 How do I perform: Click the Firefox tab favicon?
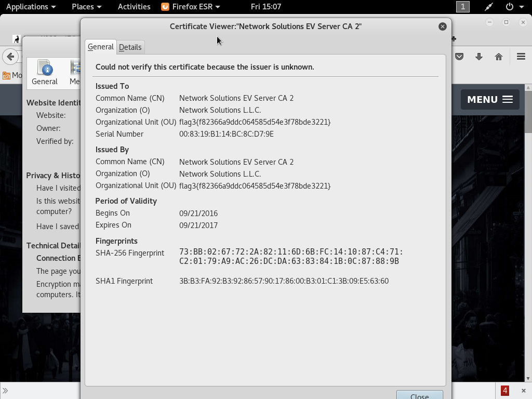(x=16, y=39)
